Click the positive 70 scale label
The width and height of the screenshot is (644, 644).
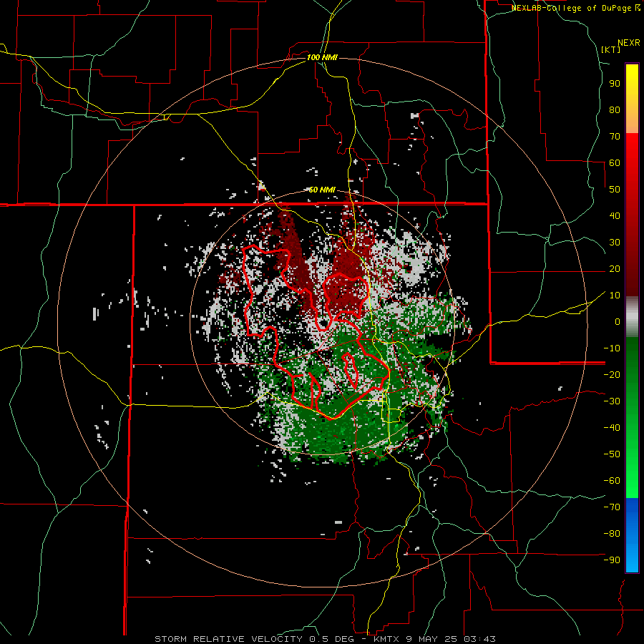[x=615, y=137]
